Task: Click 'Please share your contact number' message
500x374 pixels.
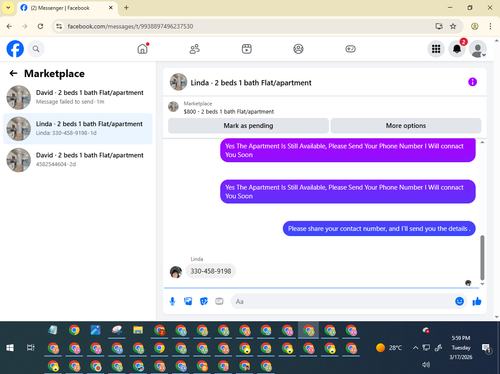Action: click(x=379, y=229)
